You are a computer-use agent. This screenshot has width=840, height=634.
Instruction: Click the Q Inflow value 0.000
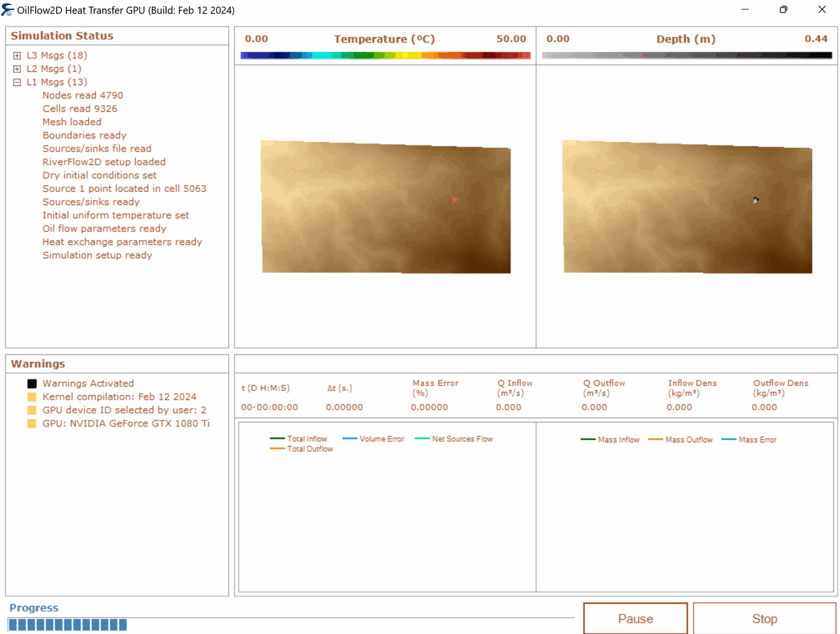[509, 407]
